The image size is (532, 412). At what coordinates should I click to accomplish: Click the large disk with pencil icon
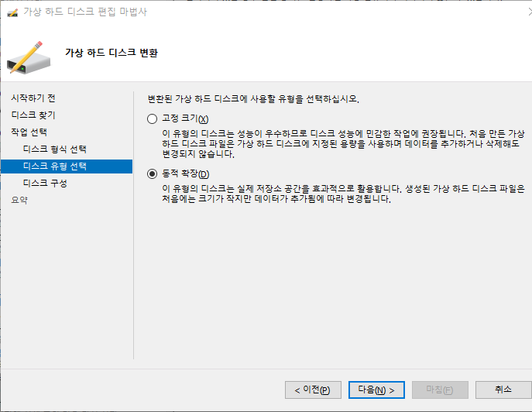pos(29,57)
